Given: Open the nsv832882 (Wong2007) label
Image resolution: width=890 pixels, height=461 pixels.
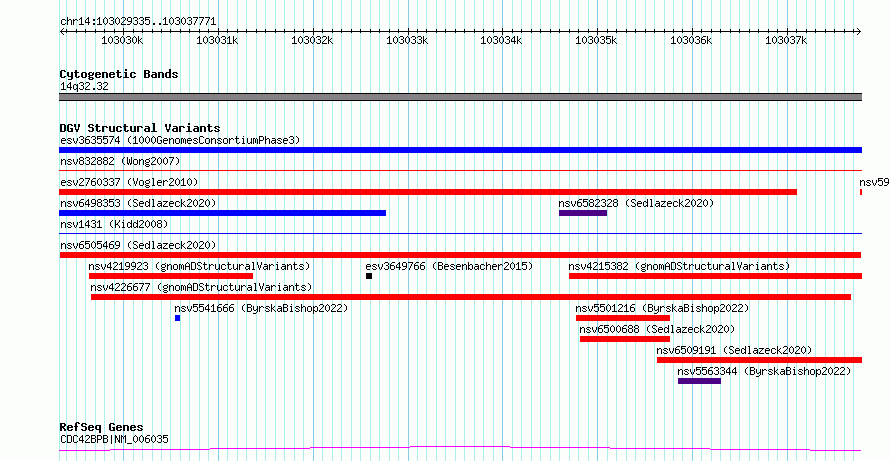Looking at the screenshot, I should coord(120,161).
